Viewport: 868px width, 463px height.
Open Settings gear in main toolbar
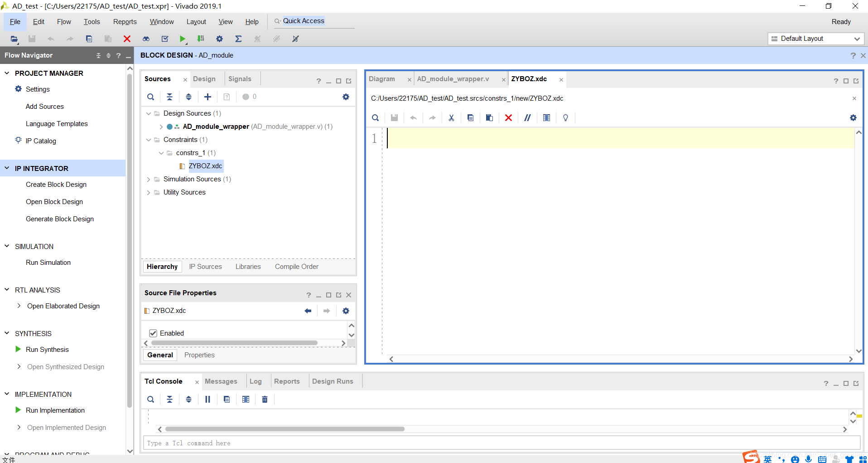[x=219, y=39]
